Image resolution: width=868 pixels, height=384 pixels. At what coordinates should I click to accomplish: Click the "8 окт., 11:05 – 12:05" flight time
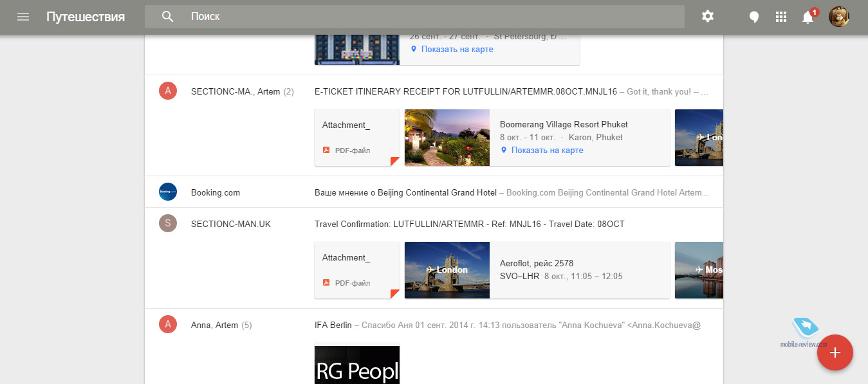pyautogui.click(x=584, y=277)
